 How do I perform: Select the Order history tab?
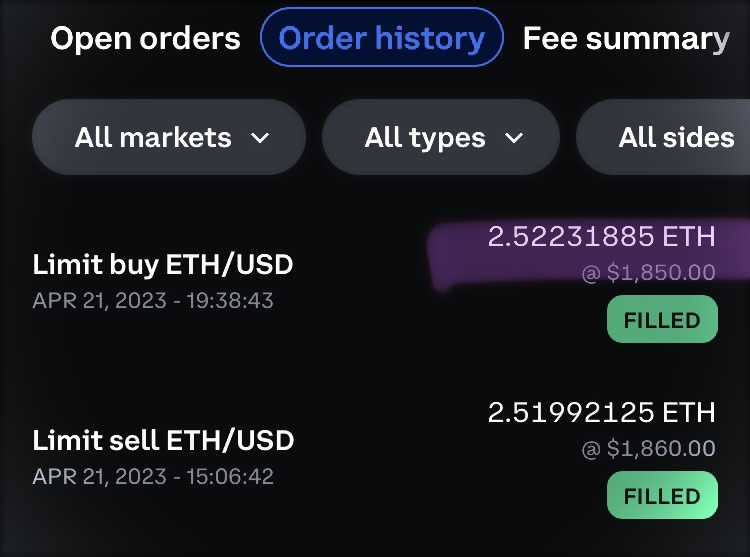[381, 38]
